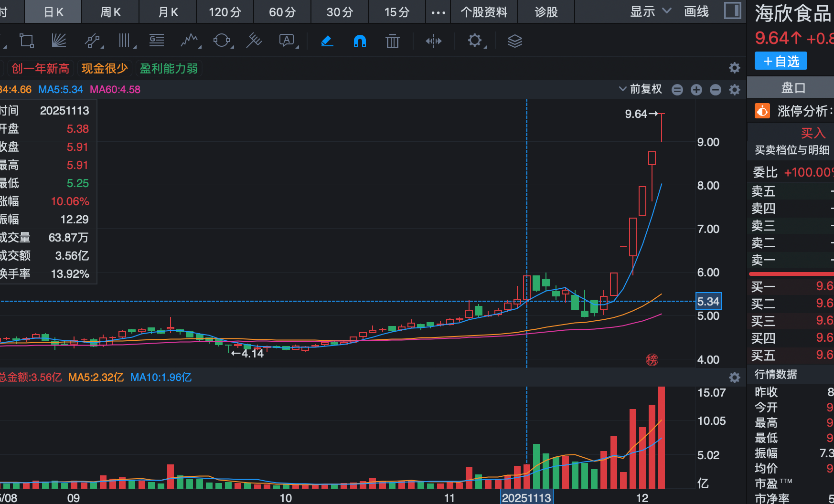Click the zoom-in plus icon on chart
Screen dimensions: 834x504
coord(696,89)
